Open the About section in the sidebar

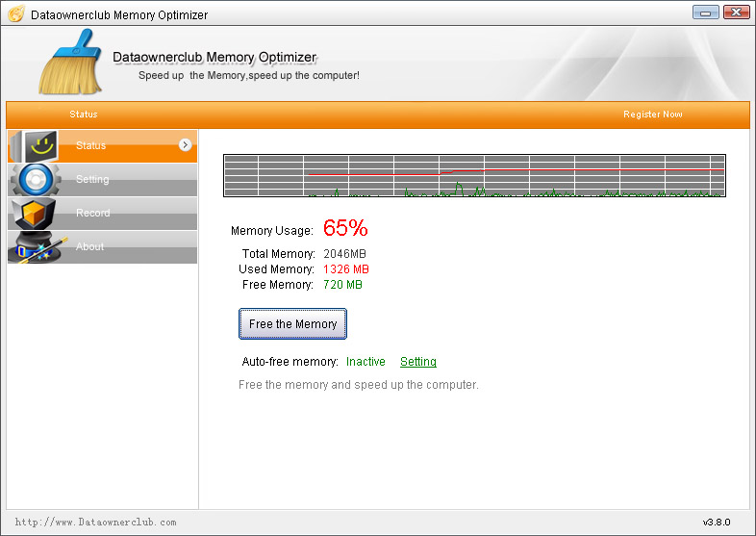(x=90, y=246)
